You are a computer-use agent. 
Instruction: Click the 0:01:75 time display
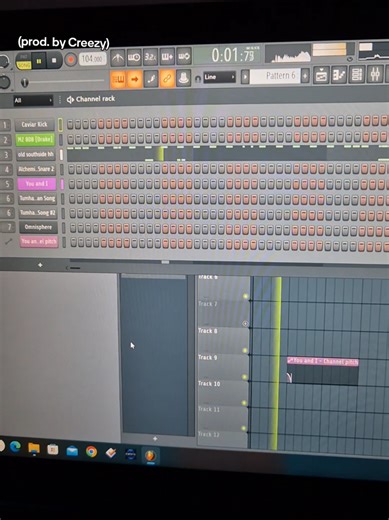[229, 55]
